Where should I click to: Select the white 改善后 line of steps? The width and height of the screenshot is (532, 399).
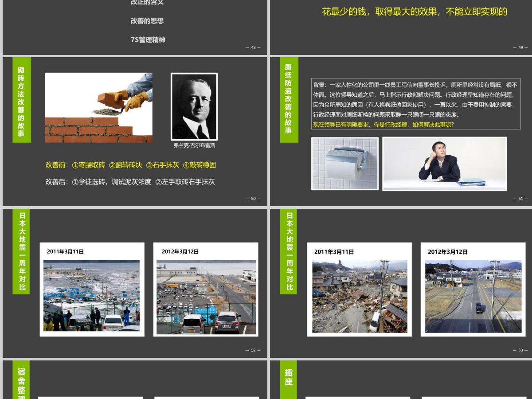coord(130,182)
